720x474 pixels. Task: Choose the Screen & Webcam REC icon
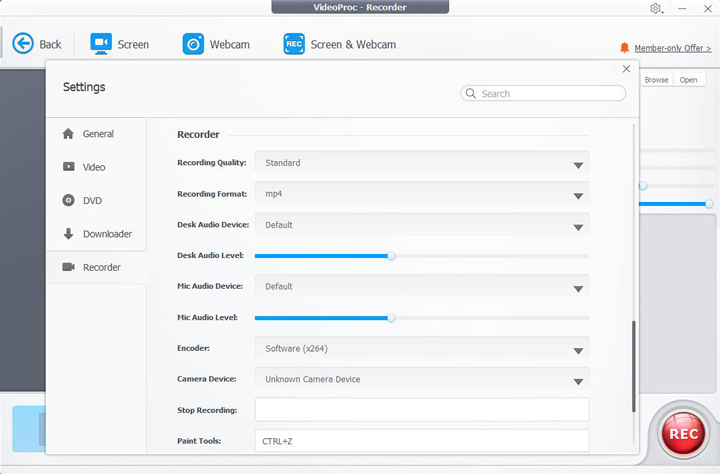tap(294, 44)
